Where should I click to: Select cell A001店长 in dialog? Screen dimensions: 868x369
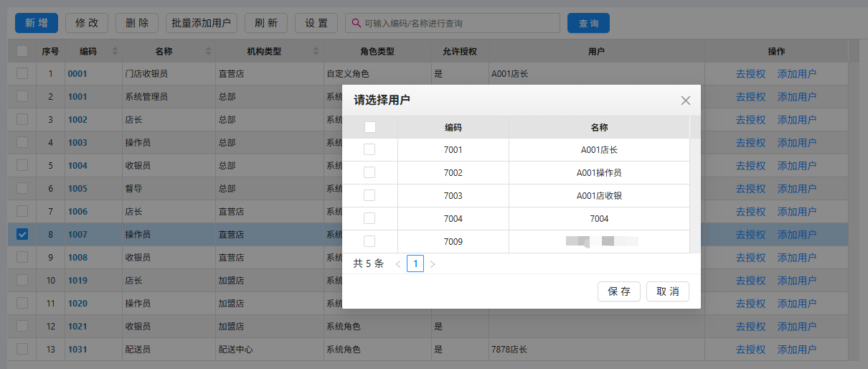pyautogui.click(x=600, y=150)
